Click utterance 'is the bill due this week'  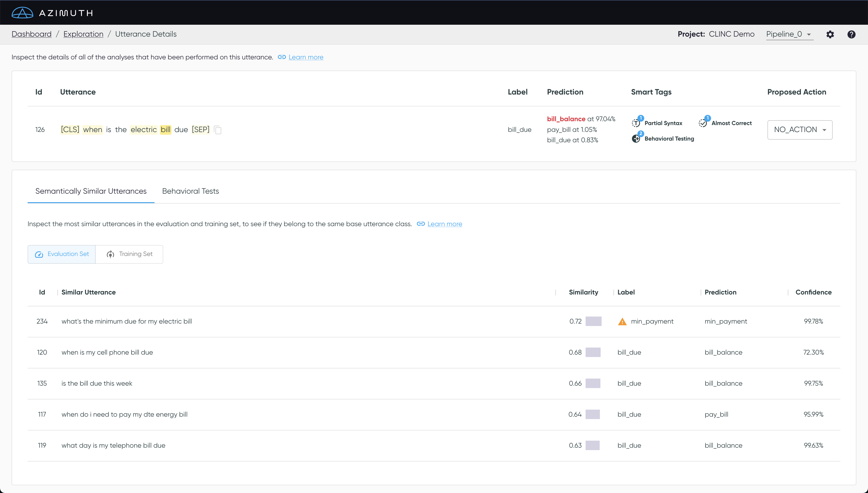pyautogui.click(x=96, y=383)
